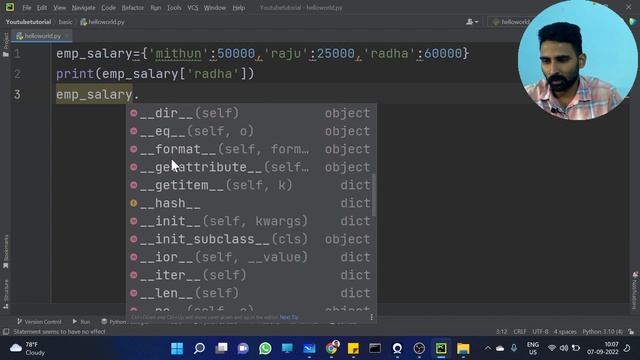Select __iter__(self) completion suggestion
640x360 pixels.
[251, 275]
